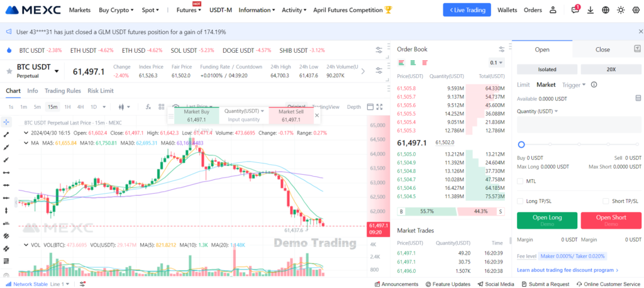Viewport: 644px width, 288px height.
Task: Click the network line settings icon in footer
Action: pos(82,284)
